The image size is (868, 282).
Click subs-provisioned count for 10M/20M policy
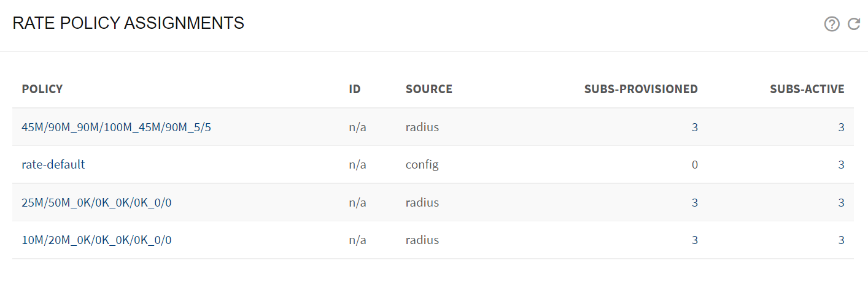coord(695,240)
